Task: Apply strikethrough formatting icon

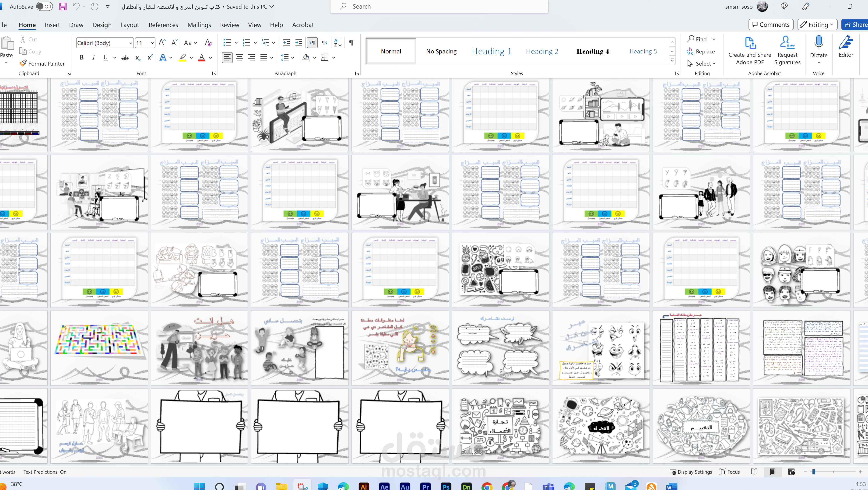Action: [125, 58]
